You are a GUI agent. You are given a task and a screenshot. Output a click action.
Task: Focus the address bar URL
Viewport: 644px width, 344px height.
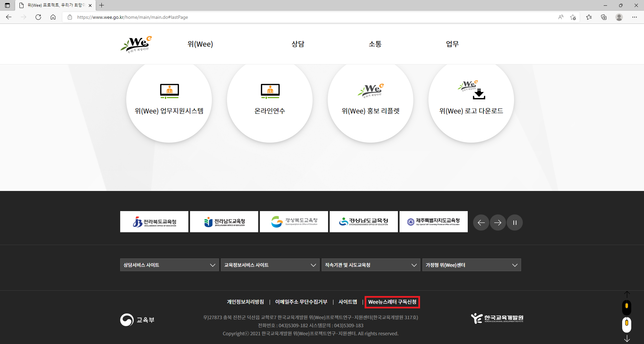(x=132, y=17)
